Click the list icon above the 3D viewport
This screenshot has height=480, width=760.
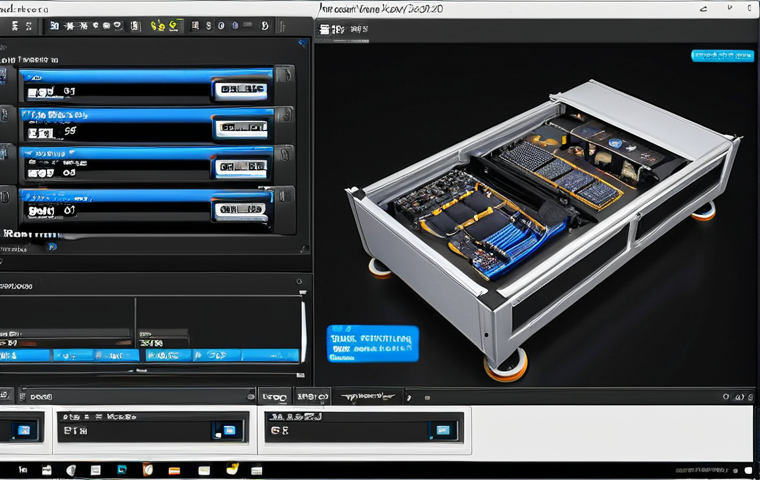(x=324, y=30)
